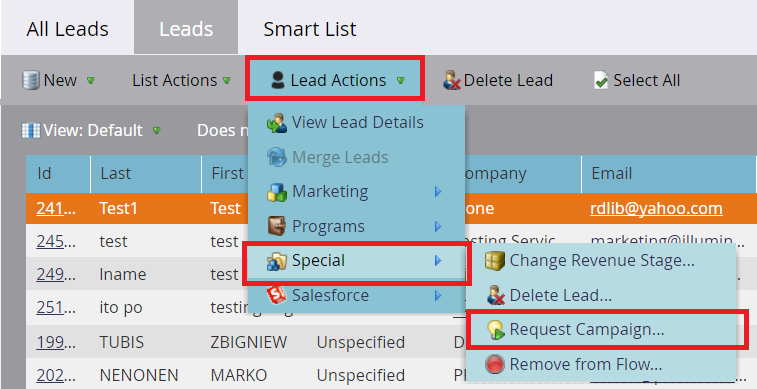Image resolution: width=757 pixels, height=389 pixels.
Task: Click the Remove from Flow red icon
Action: click(495, 364)
